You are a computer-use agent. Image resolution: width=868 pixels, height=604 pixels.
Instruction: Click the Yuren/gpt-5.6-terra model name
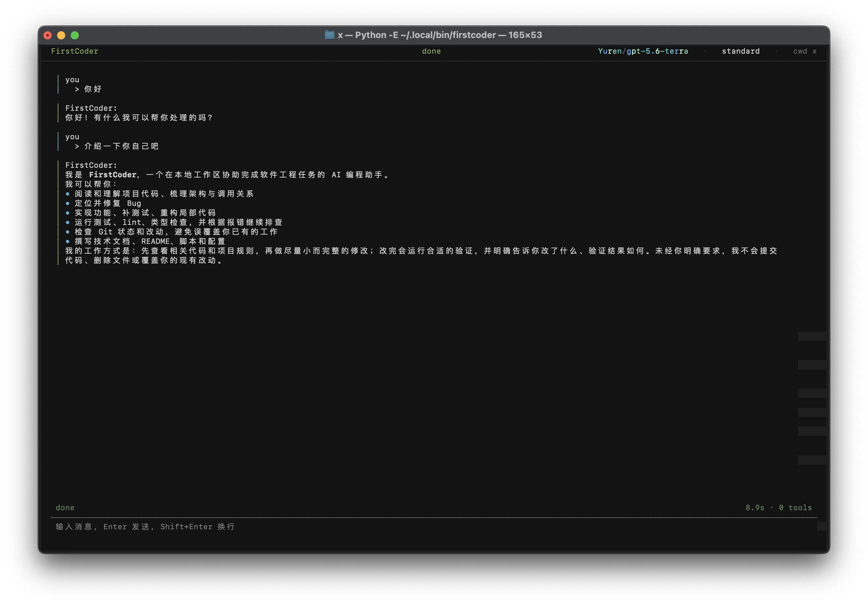tap(643, 51)
